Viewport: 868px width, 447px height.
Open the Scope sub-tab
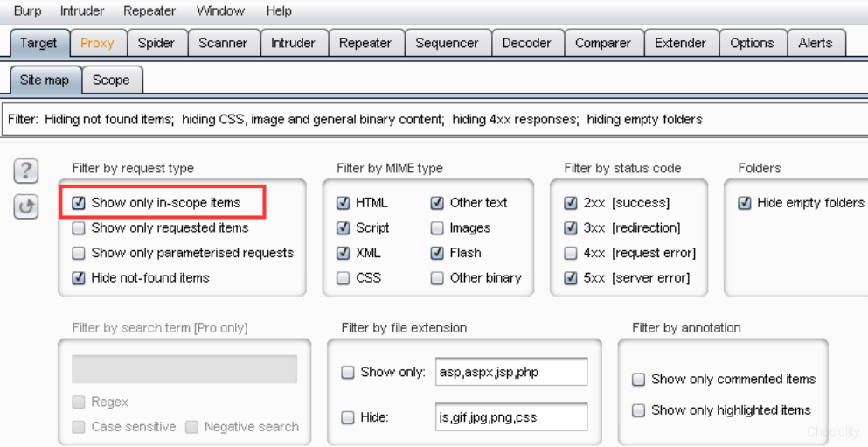pos(111,80)
